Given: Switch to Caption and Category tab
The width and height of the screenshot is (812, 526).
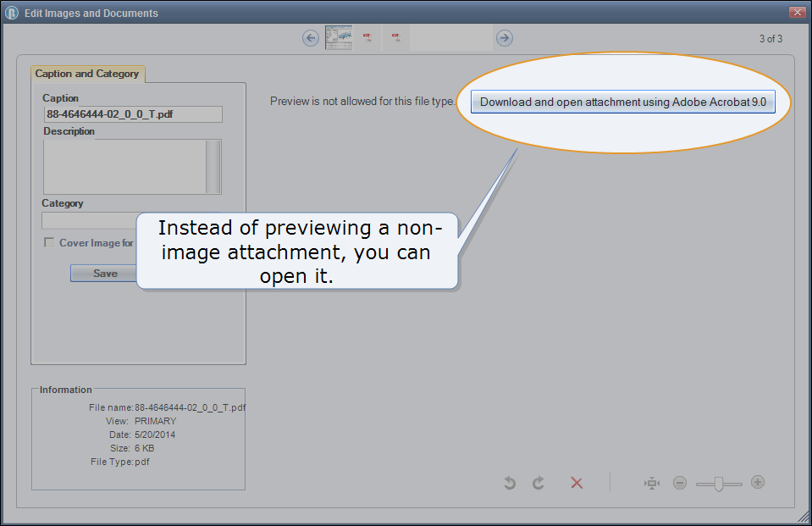Looking at the screenshot, I should [x=87, y=74].
